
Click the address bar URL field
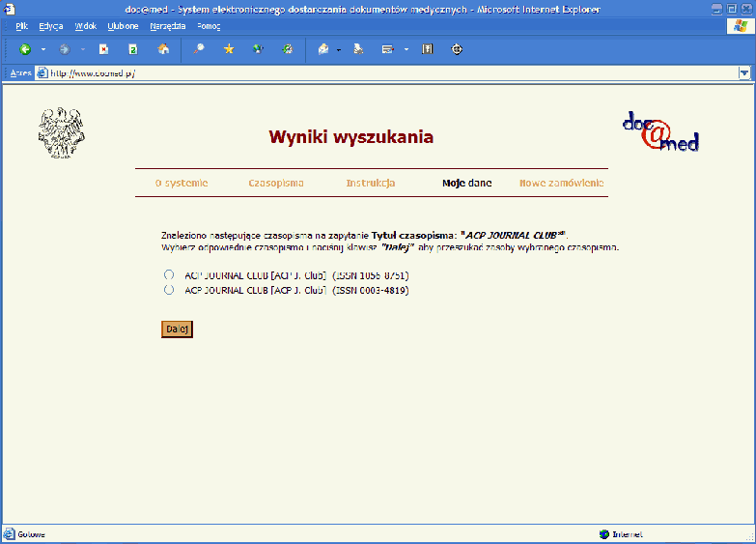point(386,72)
